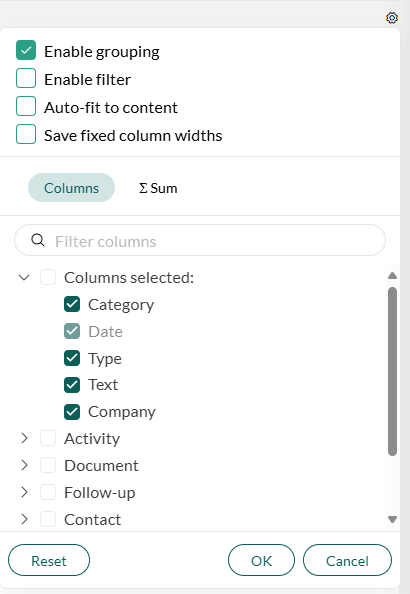410x594 pixels.
Task: Disable the Enable grouping checkbox
Action: [x=26, y=50]
